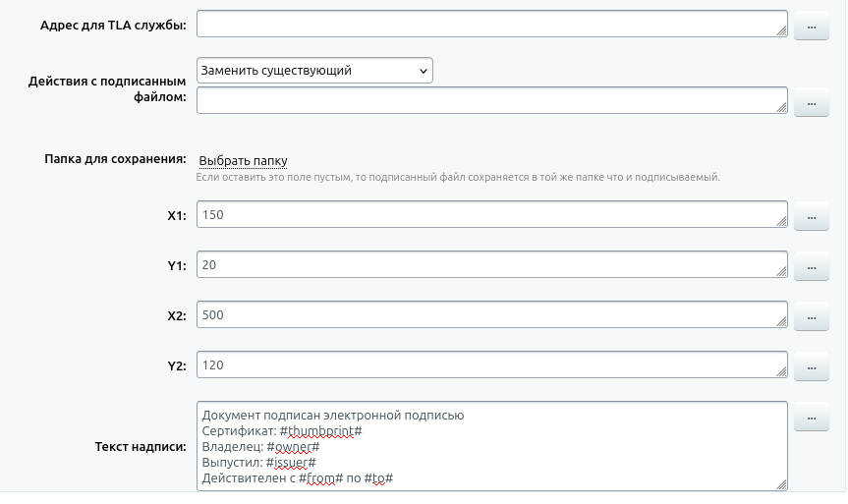Image resolution: width=848 pixels, height=504 pixels.
Task: Click ellipsis button beside 'Текст надписи' textarea
Action: [811, 418]
